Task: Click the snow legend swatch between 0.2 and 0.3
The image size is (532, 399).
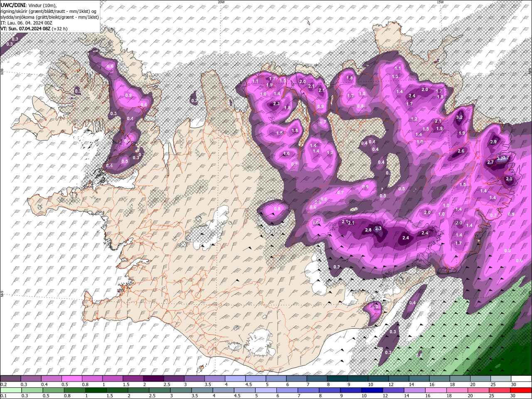Action: point(10,379)
